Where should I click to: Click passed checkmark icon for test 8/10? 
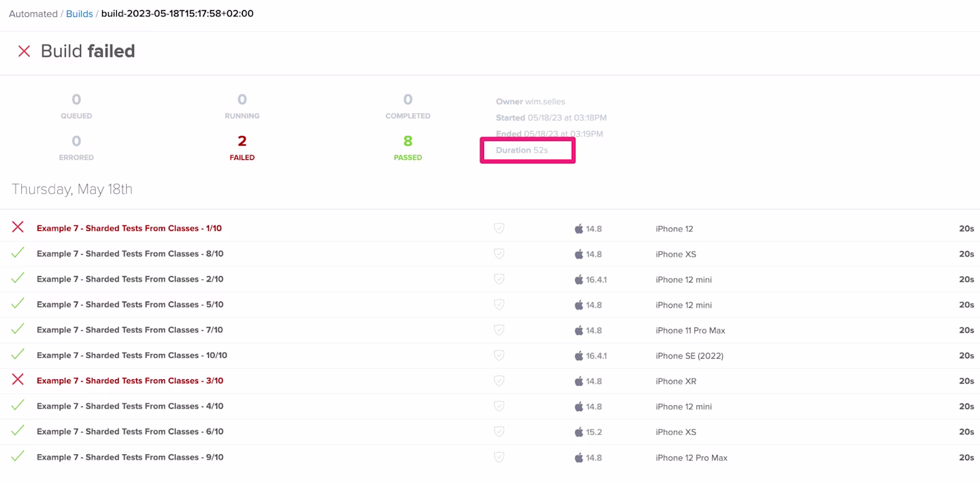(18, 253)
